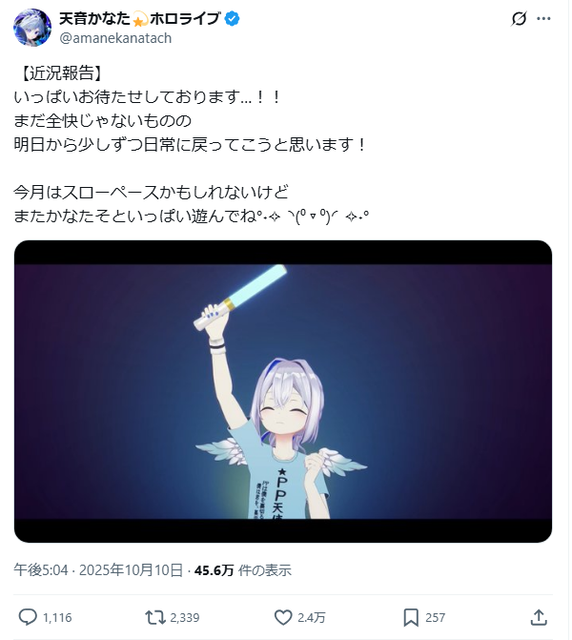The width and height of the screenshot is (572, 640).
Task: Open the three-dot more options menu
Action: click(x=543, y=18)
